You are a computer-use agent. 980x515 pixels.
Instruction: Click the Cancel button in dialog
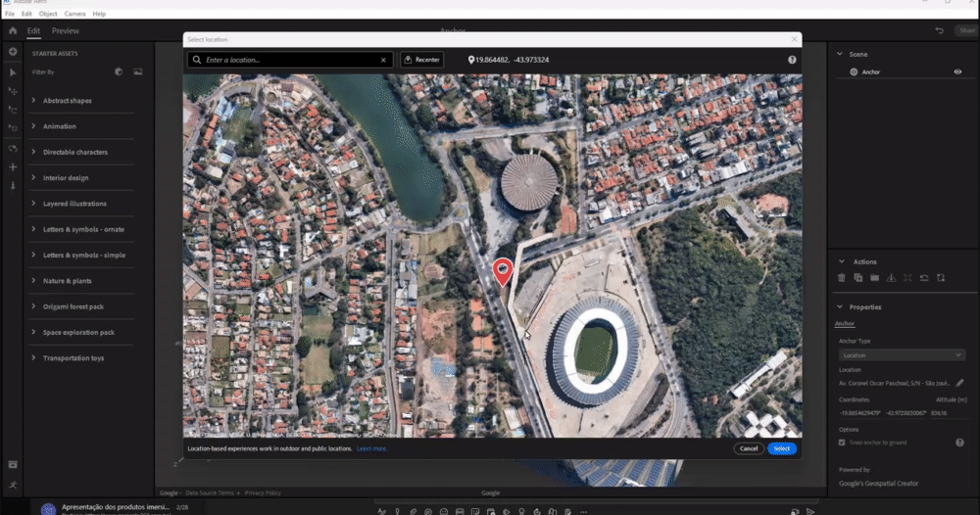point(749,448)
